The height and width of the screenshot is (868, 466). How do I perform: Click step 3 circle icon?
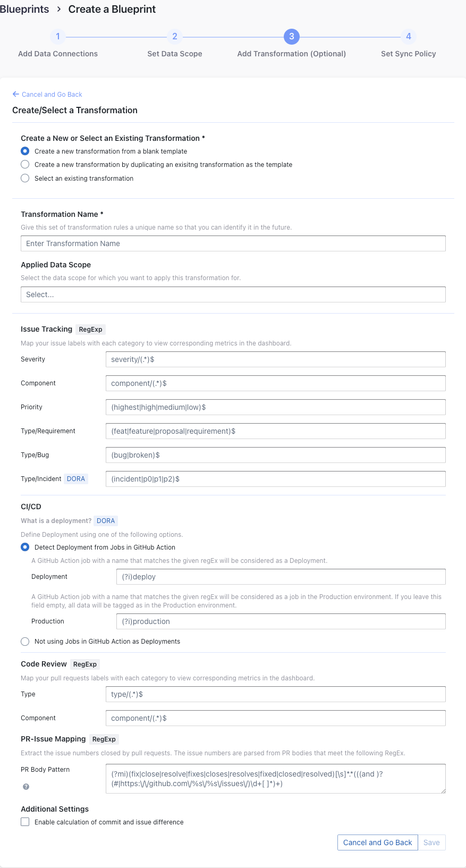(292, 37)
